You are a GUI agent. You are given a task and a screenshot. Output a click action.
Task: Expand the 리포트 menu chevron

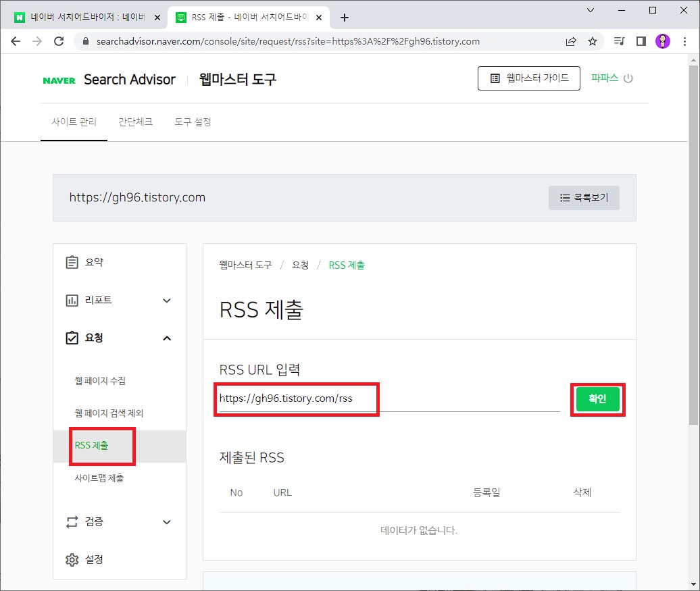pyautogui.click(x=166, y=301)
